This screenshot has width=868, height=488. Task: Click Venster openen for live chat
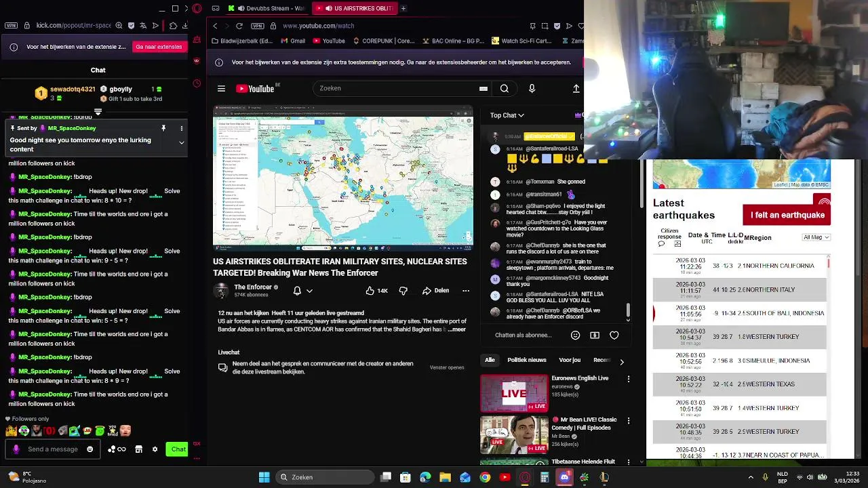[x=447, y=367]
